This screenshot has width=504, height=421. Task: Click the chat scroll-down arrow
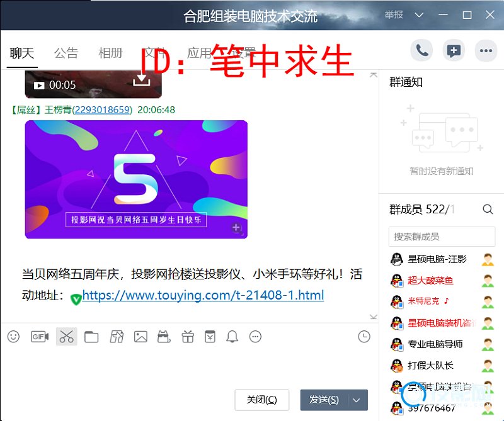(x=373, y=317)
